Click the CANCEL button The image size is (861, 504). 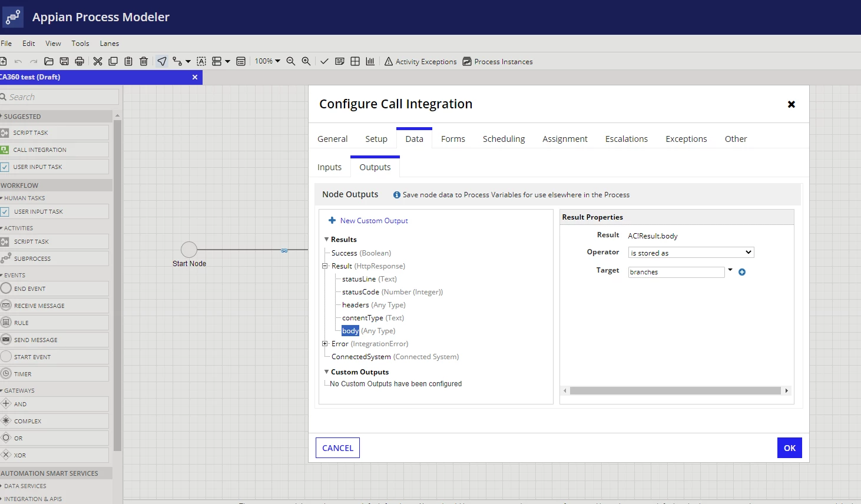tap(337, 448)
